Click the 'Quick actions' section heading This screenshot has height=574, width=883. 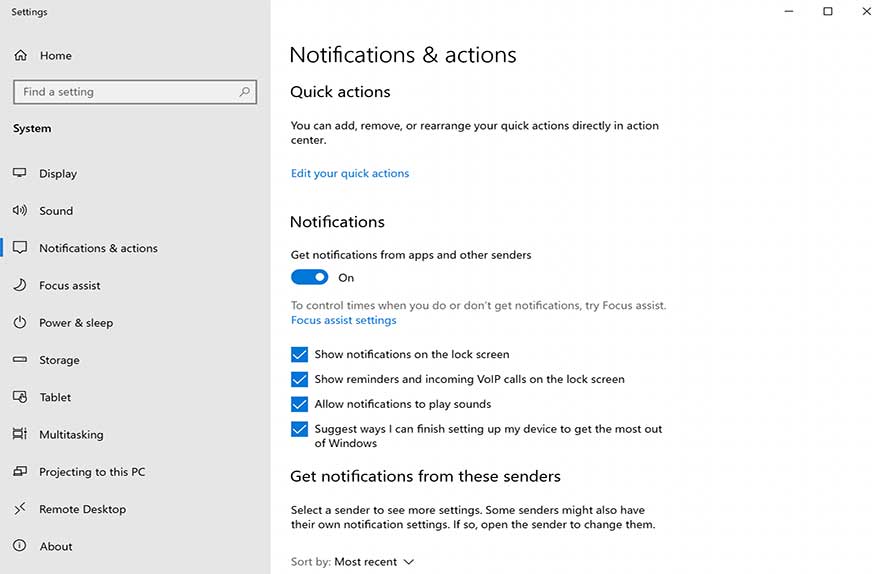(340, 92)
